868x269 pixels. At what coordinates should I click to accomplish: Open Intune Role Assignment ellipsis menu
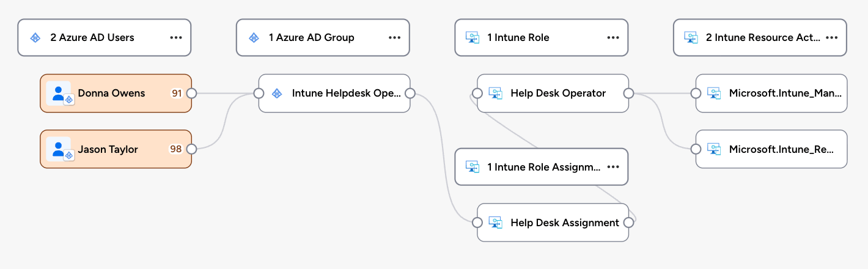[613, 167]
